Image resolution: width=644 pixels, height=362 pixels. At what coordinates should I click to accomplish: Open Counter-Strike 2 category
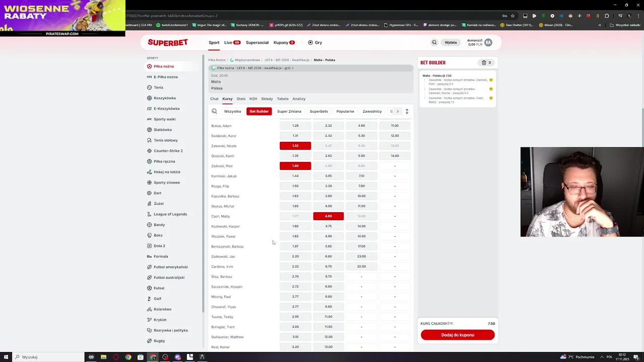[165, 151]
